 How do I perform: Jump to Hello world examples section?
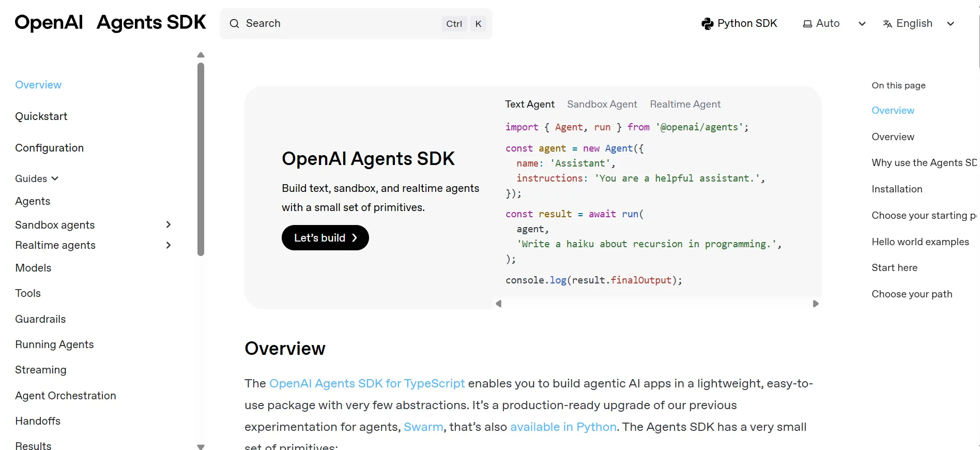(920, 242)
